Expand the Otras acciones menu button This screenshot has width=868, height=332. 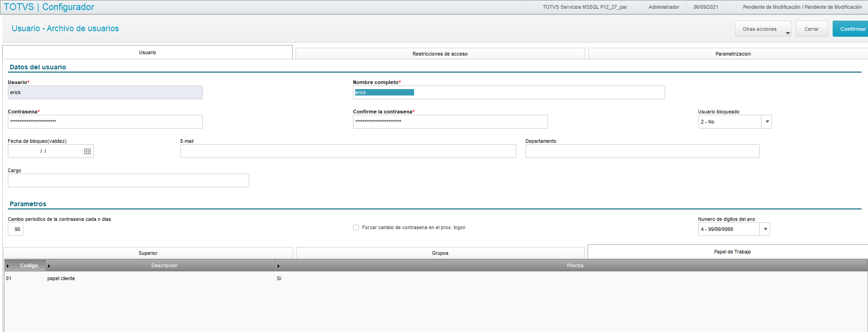763,29
